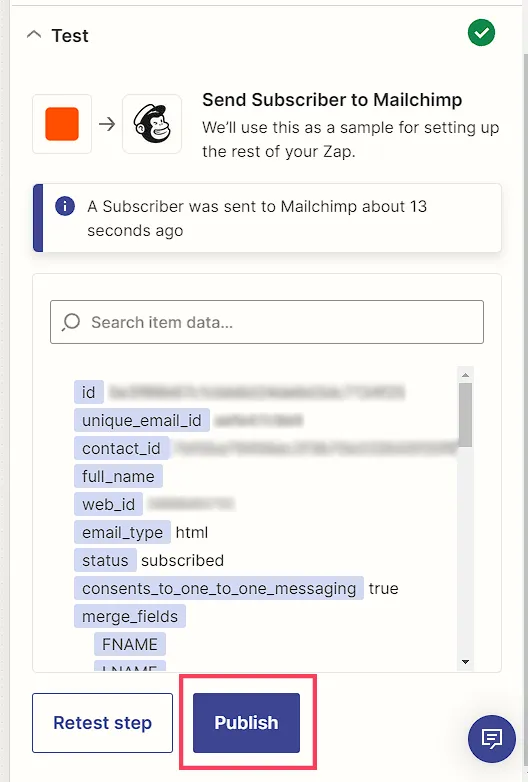Viewport: 528px width, 782px height.
Task: Select the merge_fields tag
Action: pyautogui.click(x=130, y=616)
